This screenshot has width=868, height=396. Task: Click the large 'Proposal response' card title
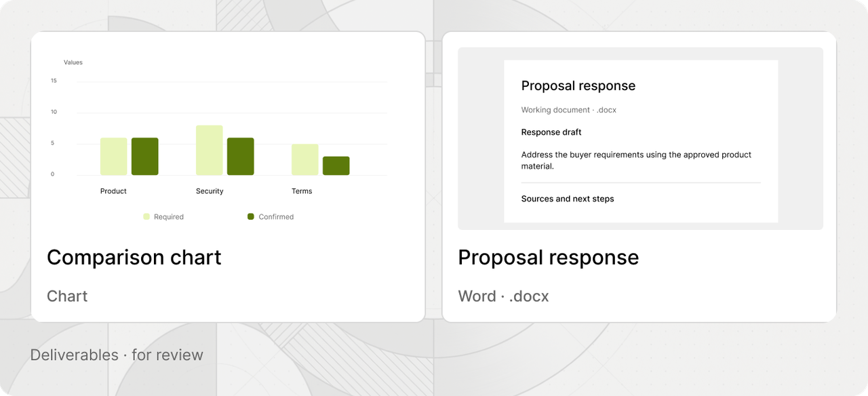(549, 258)
